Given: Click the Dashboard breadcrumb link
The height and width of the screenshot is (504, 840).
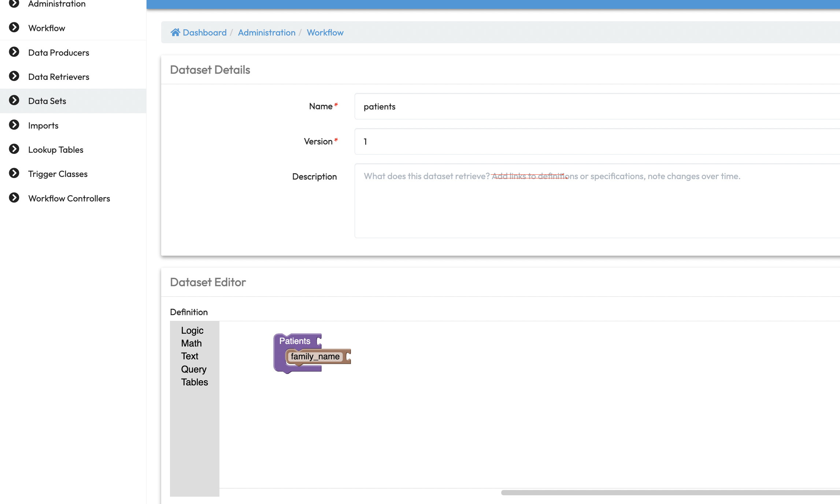Looking at the screenshot, I should click(204, 33).
